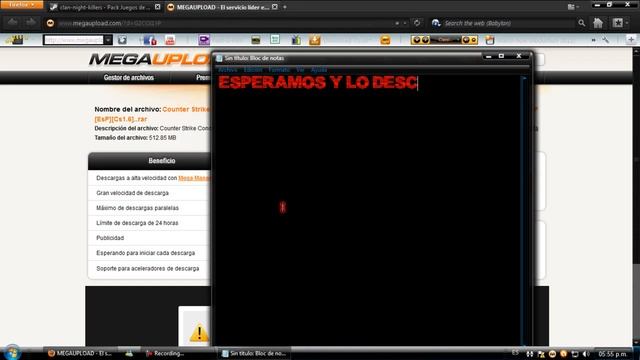Open a new browser tab
This screenshot has height=360, width=640.
pos(285,7)
